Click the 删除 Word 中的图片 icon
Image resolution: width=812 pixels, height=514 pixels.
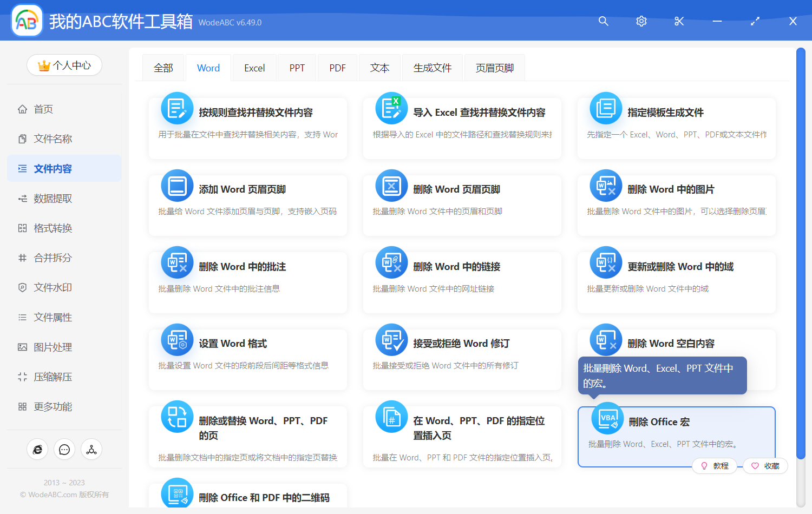click(x=606, y=186)
